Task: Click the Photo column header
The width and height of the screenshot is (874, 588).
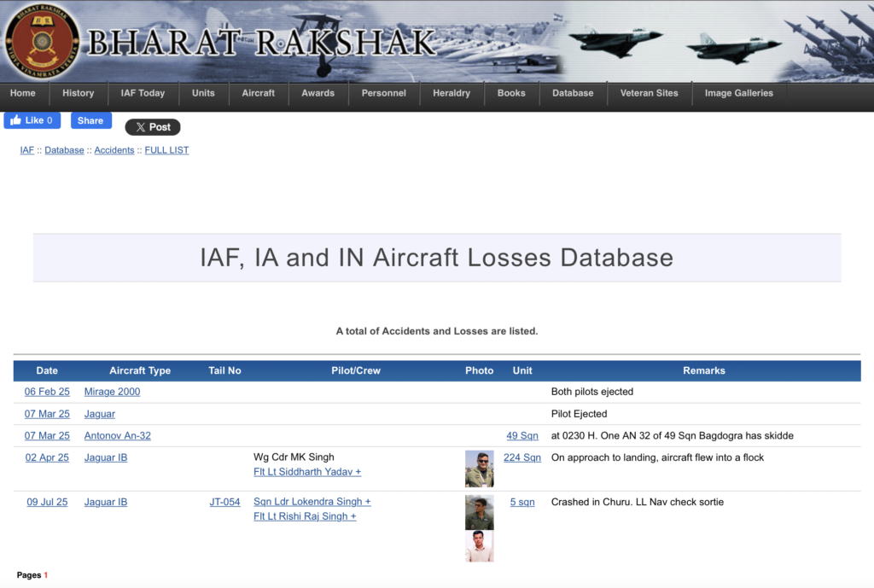Action: [x=480, y=370]
